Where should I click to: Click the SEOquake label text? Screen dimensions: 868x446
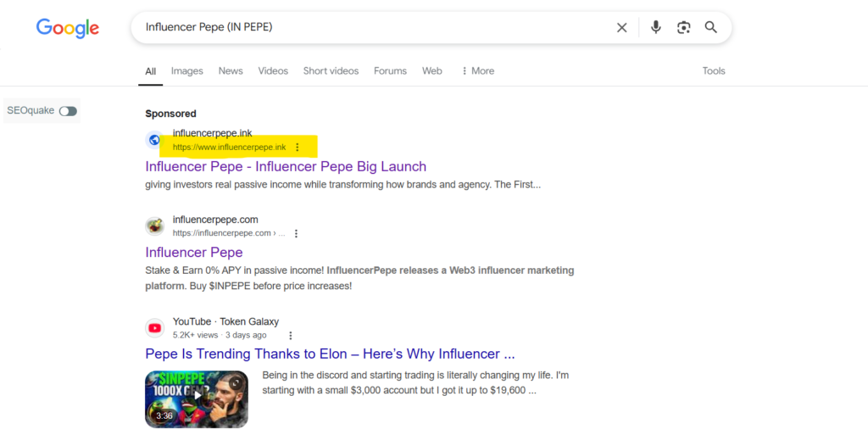tap(31, 111)
